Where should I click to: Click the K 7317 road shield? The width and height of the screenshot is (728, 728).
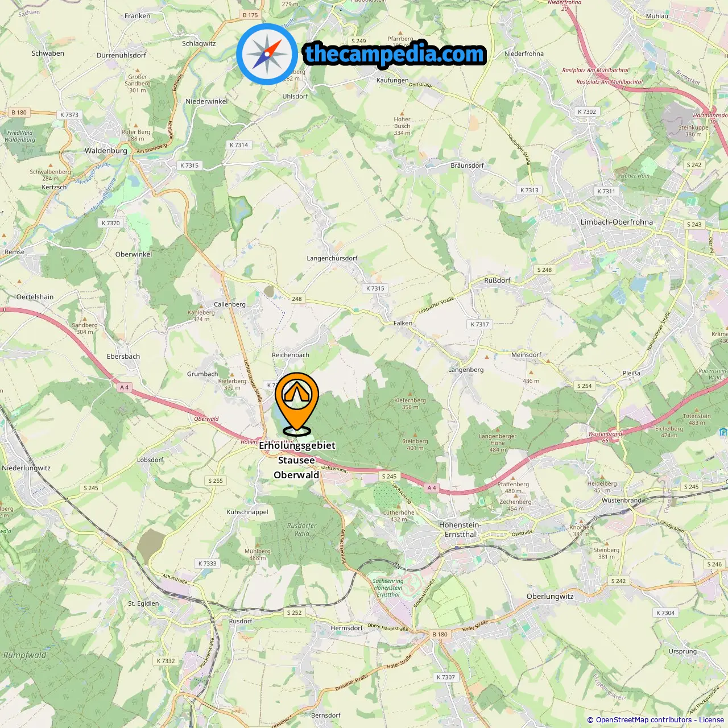tap(479, 324)
